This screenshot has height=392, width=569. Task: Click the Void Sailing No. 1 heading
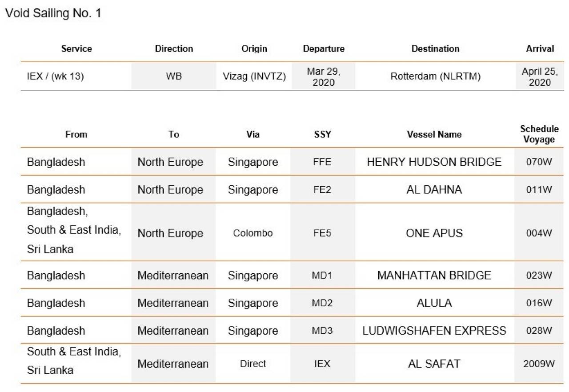pyautogui.click(x=53, y=13)
